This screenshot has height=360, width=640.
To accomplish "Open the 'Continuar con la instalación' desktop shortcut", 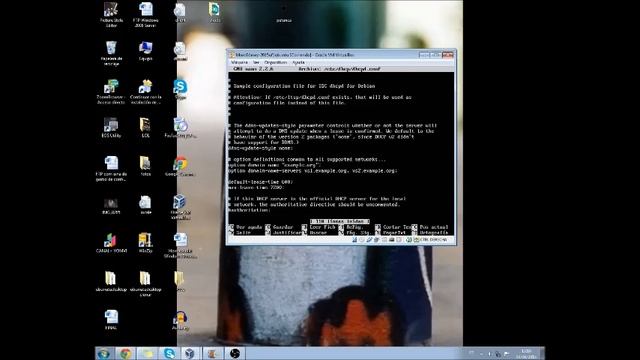I will pos(145,92).
